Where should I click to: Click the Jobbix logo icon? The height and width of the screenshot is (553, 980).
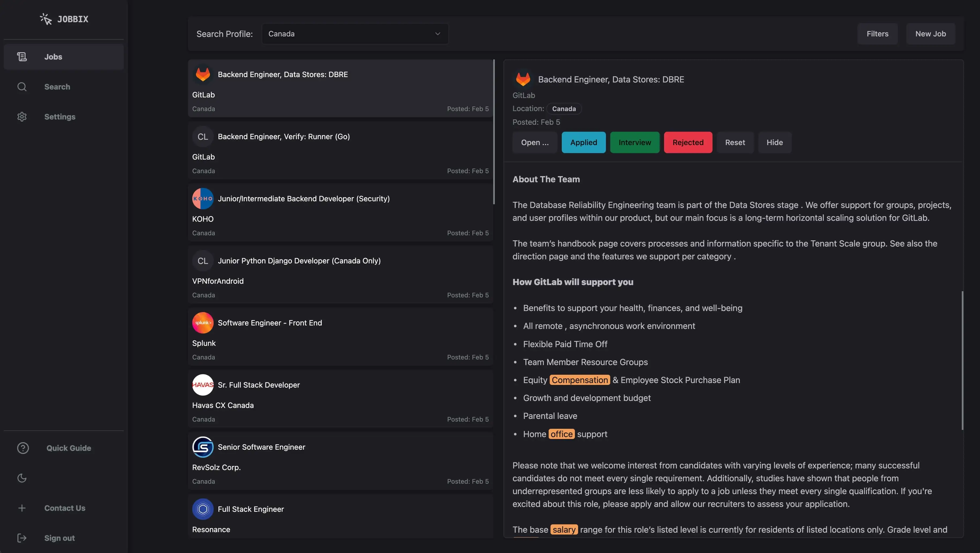pyautogui.click(x=46, y=19)
